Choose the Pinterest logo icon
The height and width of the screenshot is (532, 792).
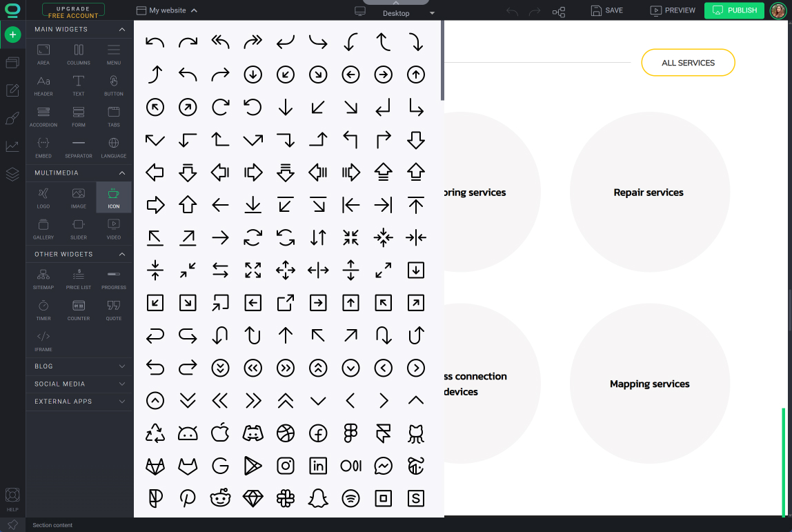[188, 498]
